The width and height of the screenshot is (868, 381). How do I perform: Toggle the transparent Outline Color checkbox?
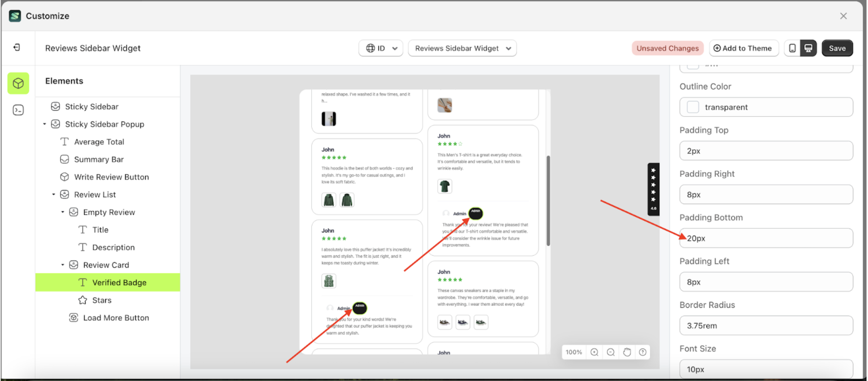[693, 107]
